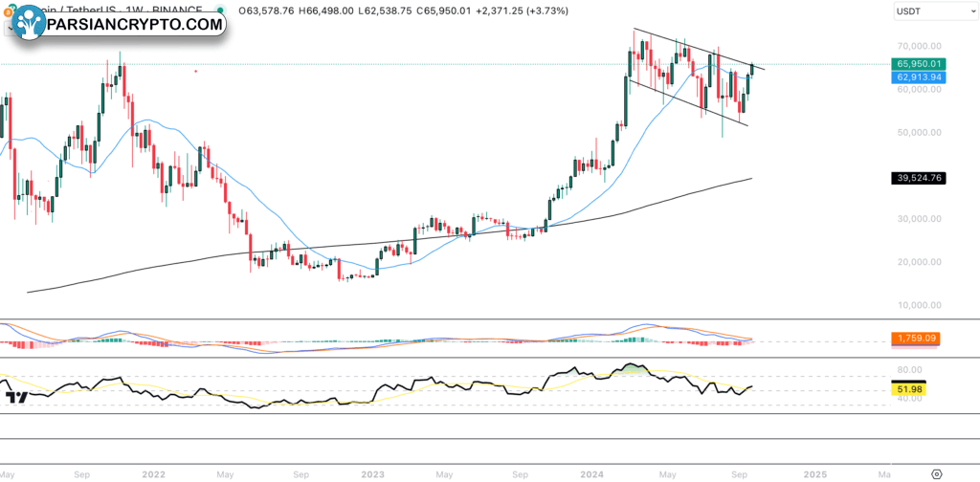Click the 2022 label on time axis
Screen dimensions: 980x482
152,472
